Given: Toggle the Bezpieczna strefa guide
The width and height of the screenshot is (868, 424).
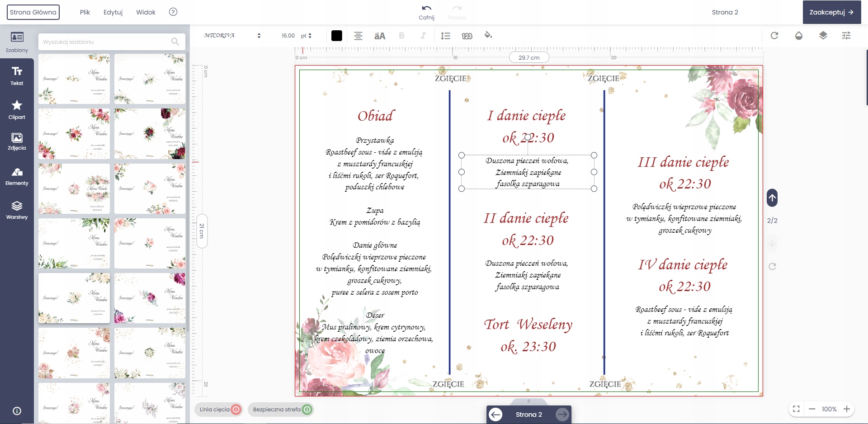Looking at the screenshot, I should (x=282, y=410).
